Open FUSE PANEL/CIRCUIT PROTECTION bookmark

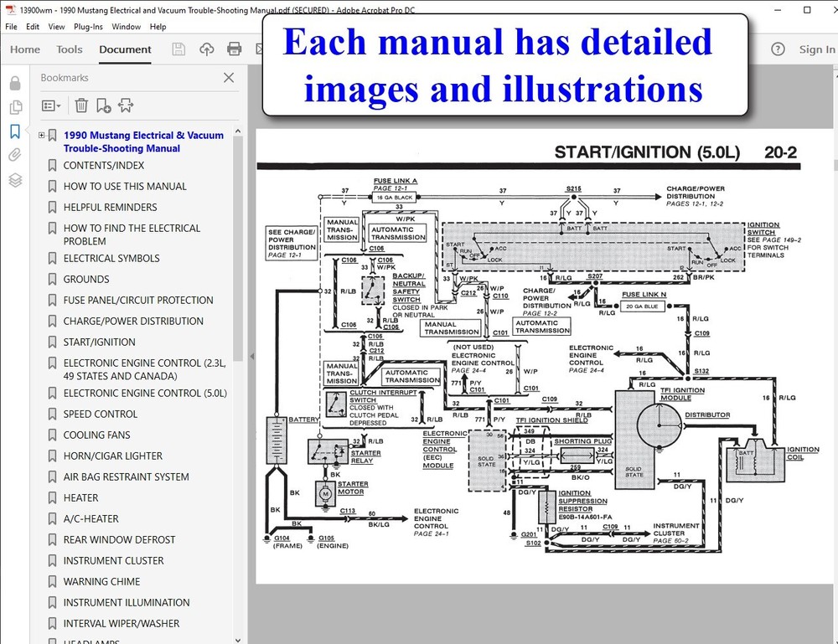138,300
